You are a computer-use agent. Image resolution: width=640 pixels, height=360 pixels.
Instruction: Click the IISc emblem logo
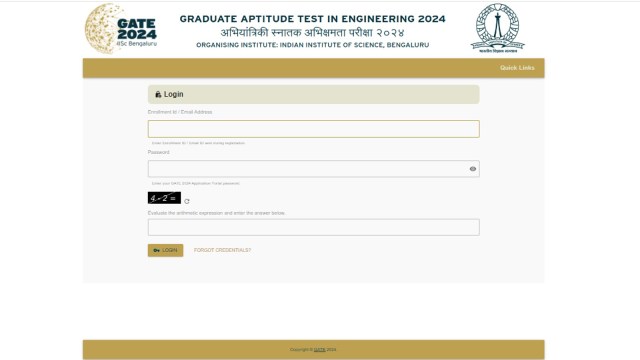[497, 28]
